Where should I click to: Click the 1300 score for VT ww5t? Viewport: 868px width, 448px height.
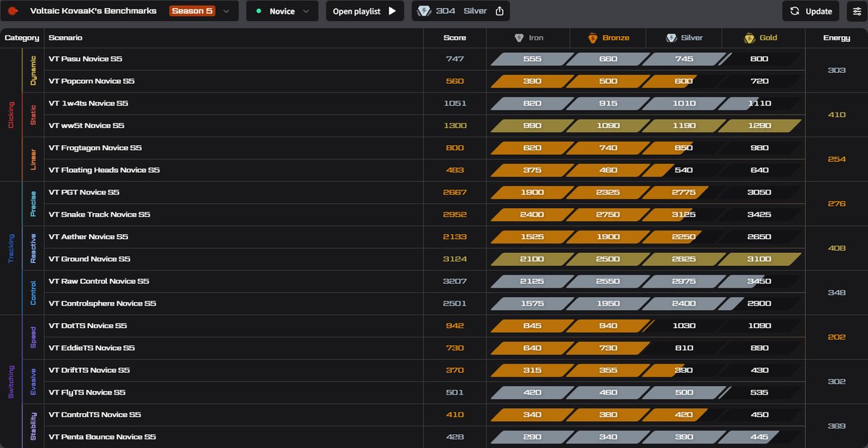(x=455, y=126)
